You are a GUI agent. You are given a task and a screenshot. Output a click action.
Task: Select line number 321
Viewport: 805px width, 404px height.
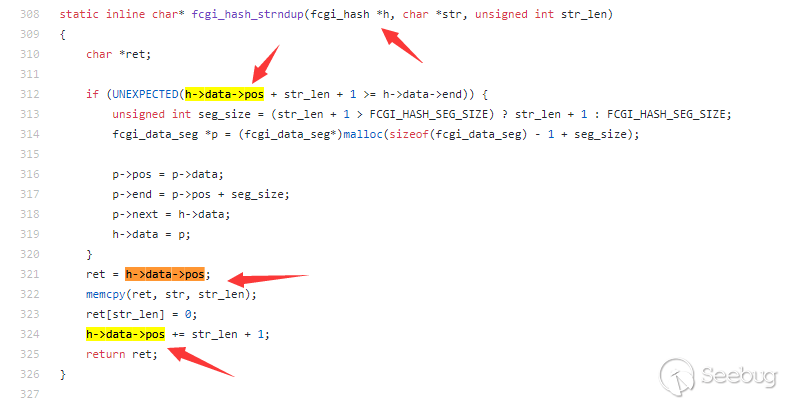tap(30, 274)
